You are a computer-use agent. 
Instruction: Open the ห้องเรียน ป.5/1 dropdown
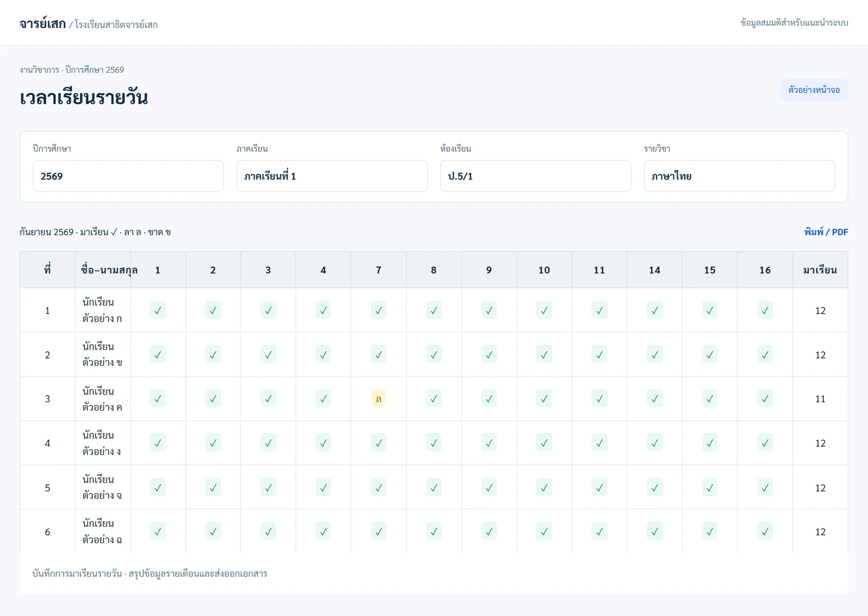click(x=536, y=176)
